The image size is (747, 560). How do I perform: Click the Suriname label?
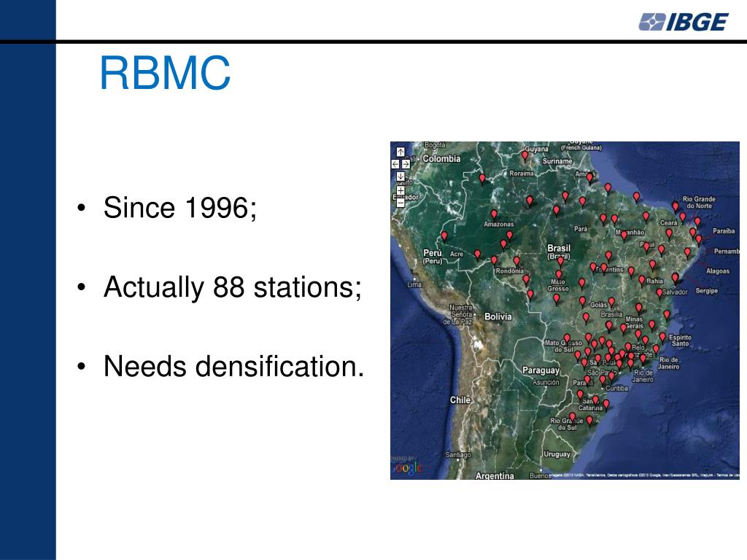pyautogui.click(x=557, y=161)
